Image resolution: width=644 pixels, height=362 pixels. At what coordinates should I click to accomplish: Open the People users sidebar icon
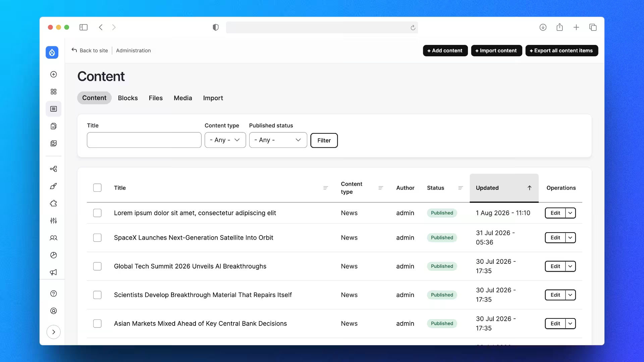click(53, 238)
